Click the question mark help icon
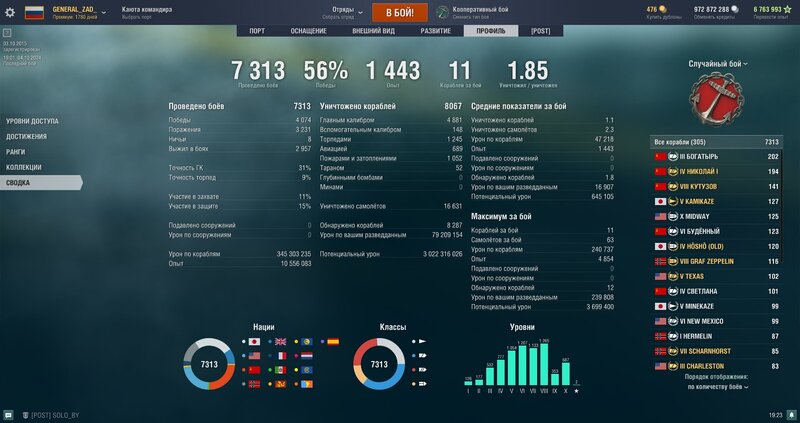Screen dimensions: 800x423 (x=8, y=33)
